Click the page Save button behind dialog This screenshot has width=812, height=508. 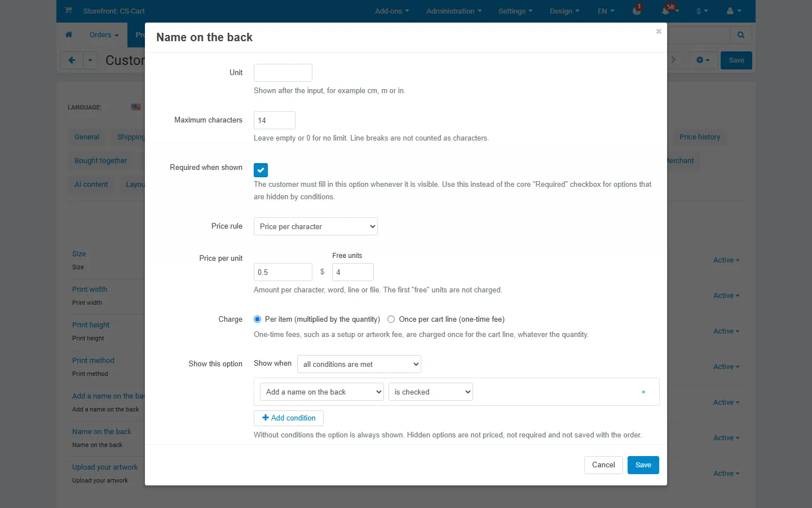(736, 60)
